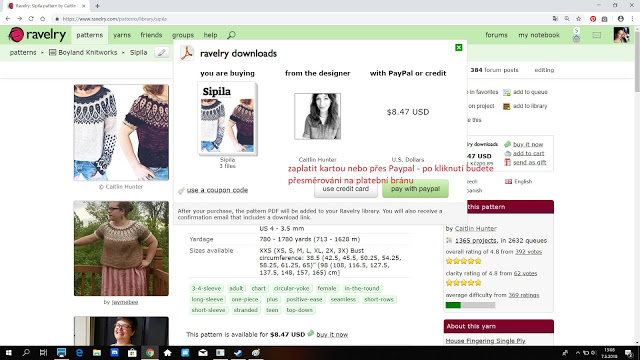Image resolution: width=640 pixels, height=360 pixels.
Task: Click the send as gift icon
Action: click(x=507, y=162)
